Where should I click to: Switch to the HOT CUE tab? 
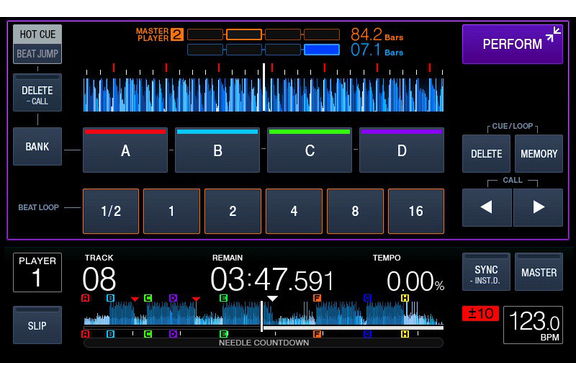pos(37,35)
